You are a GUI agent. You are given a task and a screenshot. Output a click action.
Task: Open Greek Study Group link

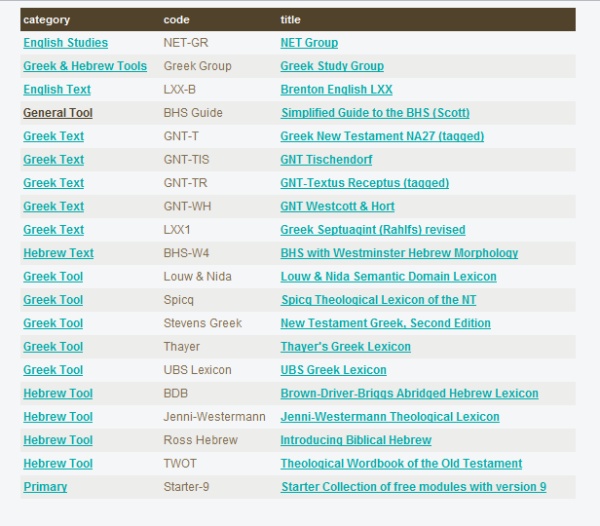pos(332,66)
